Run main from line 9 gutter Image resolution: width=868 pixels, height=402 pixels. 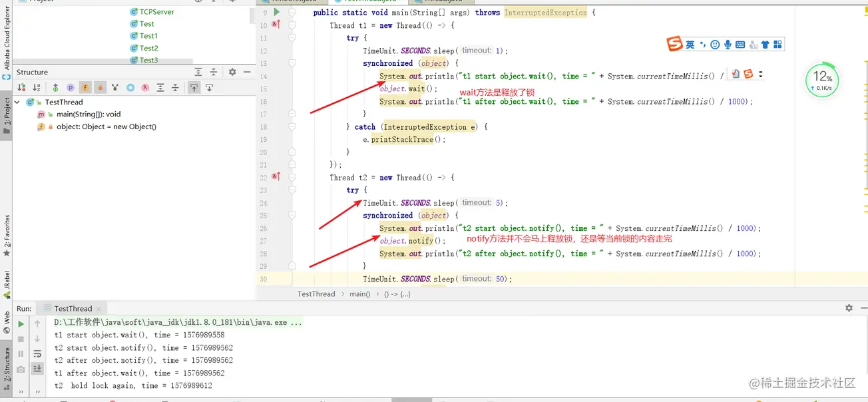click(x=277, y=12)
